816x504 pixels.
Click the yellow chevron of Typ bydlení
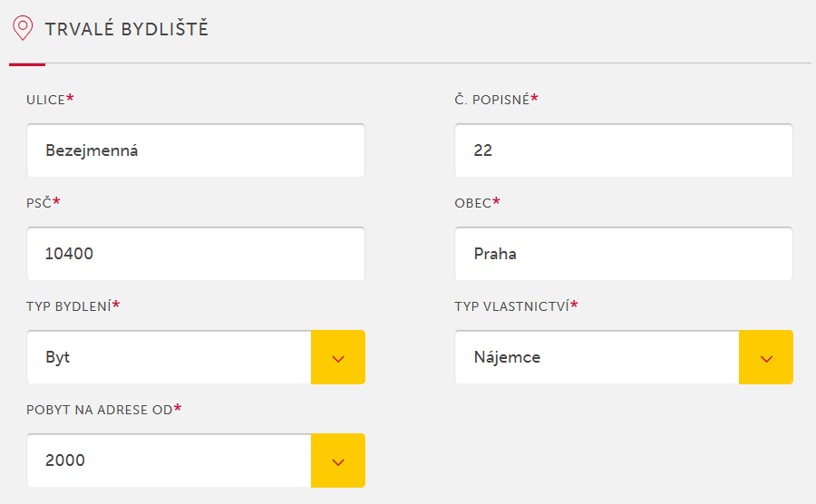(338, 357)
